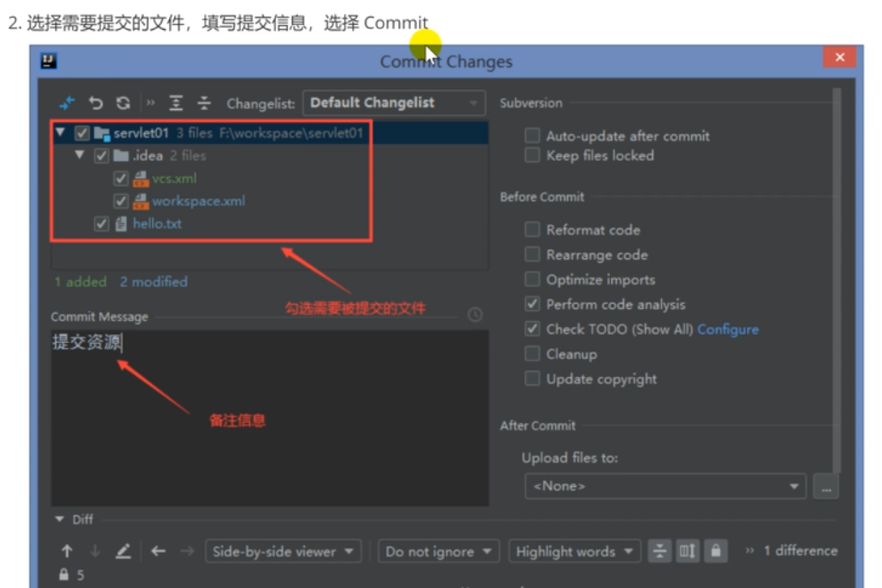
Task: Open the Default Changelist dropdown
Action: [x=394, y=103]
